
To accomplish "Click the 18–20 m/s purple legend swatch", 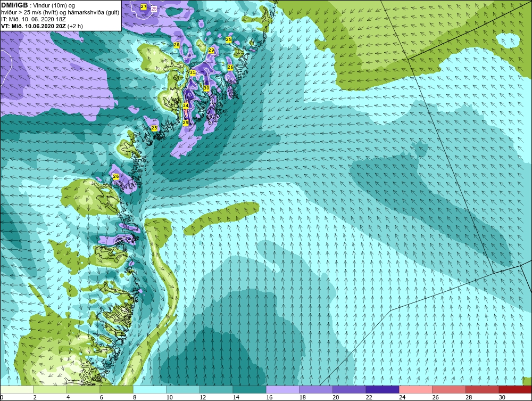I will [316, 389].
